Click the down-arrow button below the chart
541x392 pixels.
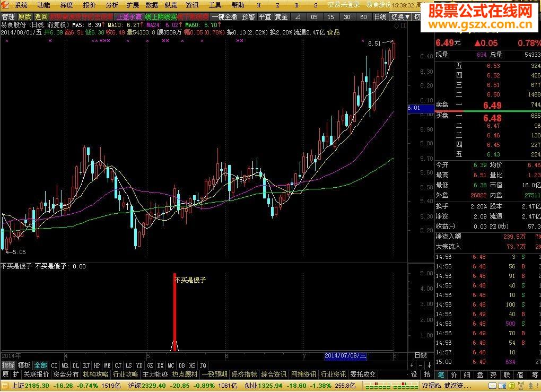pyautogui.click(x=429, y=365)
